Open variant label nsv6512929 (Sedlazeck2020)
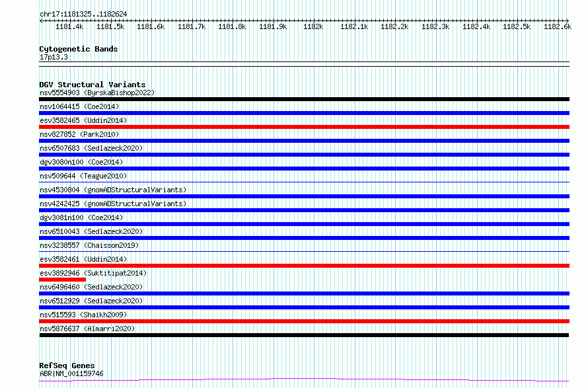The image size is (588, 388). coord(91,301)
